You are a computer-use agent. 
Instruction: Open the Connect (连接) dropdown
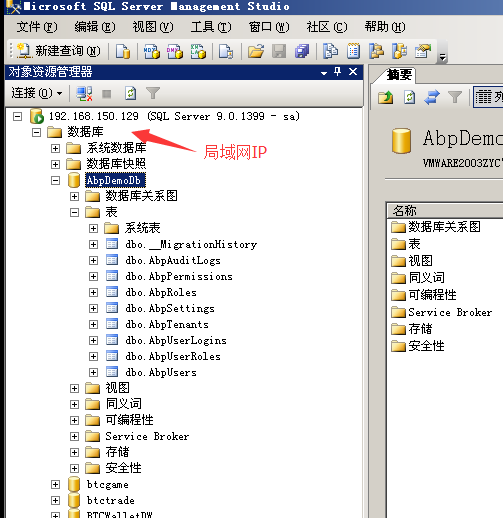point(37,93)
